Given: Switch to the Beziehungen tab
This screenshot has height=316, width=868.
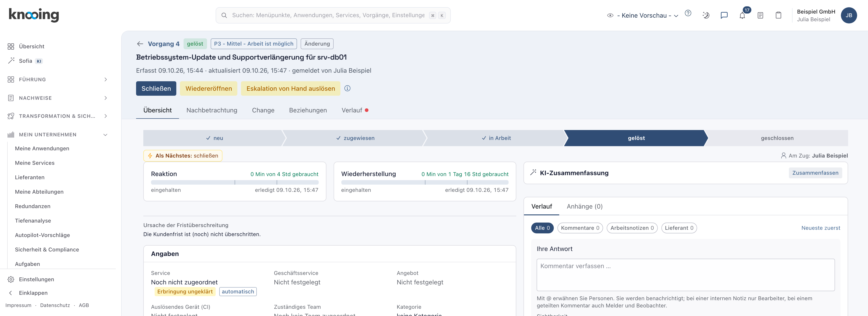Looking at the screenshot, I should [308, 110].
